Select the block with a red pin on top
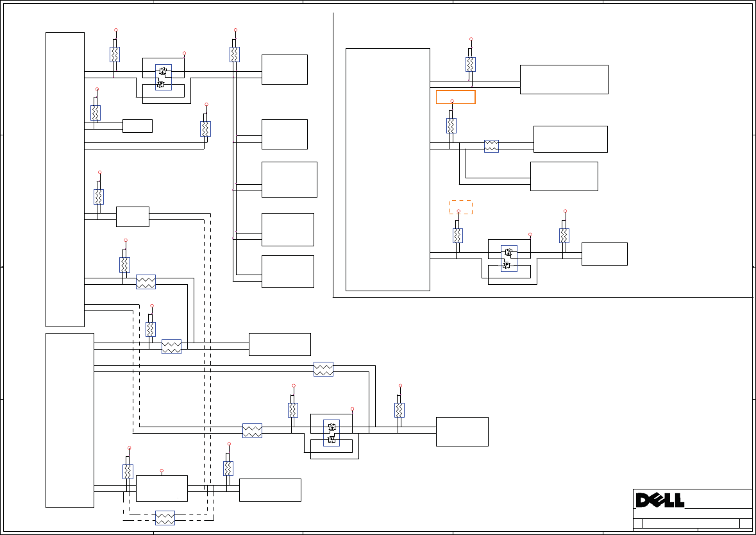756x535 pixels. pos(162,488)
